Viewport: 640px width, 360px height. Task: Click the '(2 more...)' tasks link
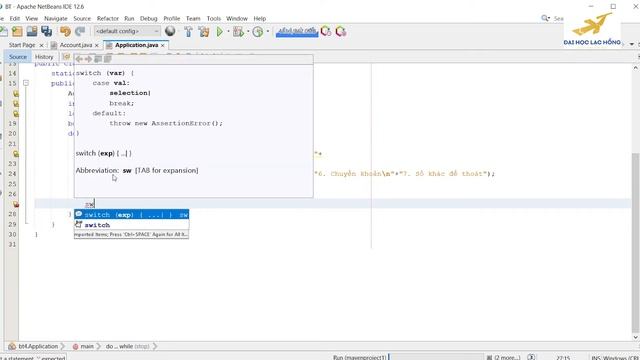(x=507, y=357)
